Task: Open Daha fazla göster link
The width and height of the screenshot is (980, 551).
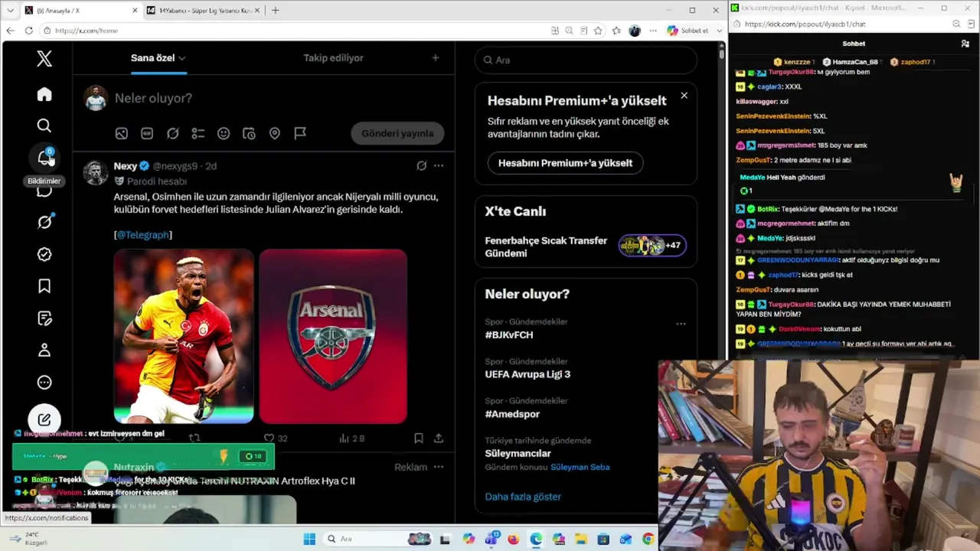Action: point(523,497)
